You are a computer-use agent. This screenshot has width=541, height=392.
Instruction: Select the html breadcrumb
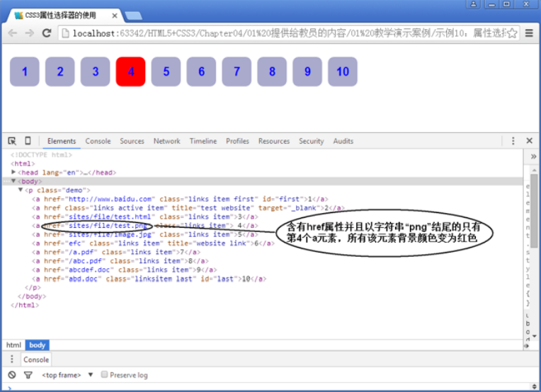tap(13, 345)
